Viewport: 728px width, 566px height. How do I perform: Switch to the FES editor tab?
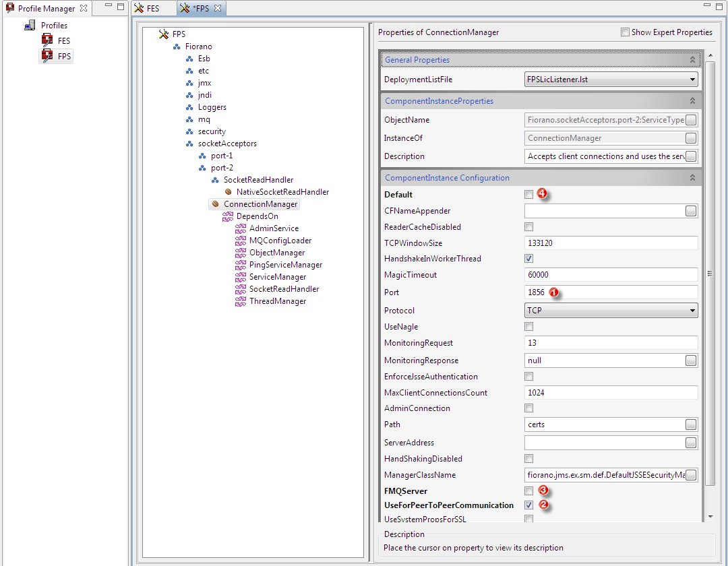[x=147, y=9]
